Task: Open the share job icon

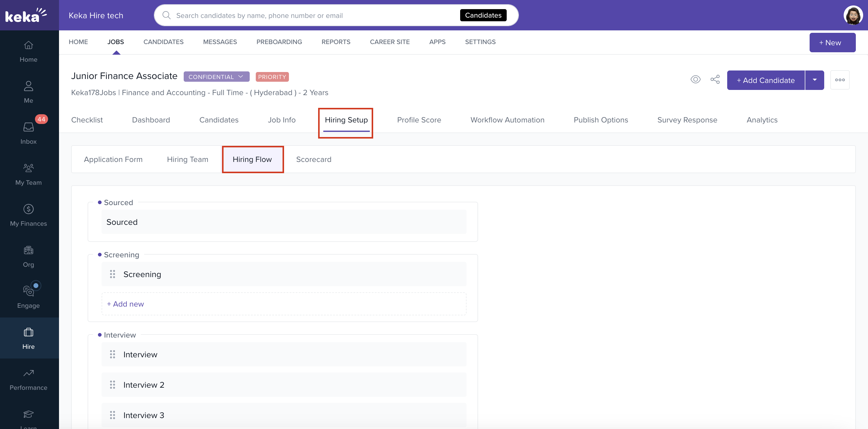Action: coord(715,80)
